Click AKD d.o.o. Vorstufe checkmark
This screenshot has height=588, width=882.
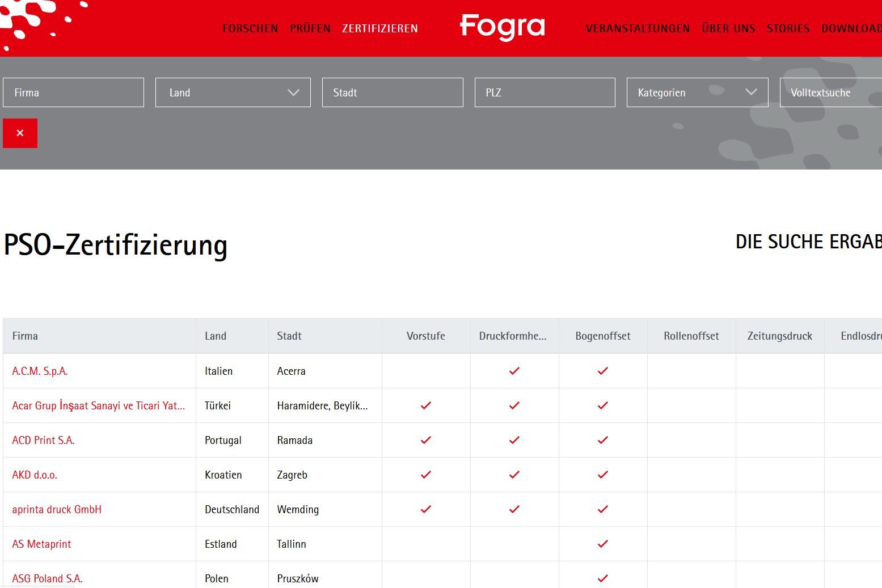(426, 475)
